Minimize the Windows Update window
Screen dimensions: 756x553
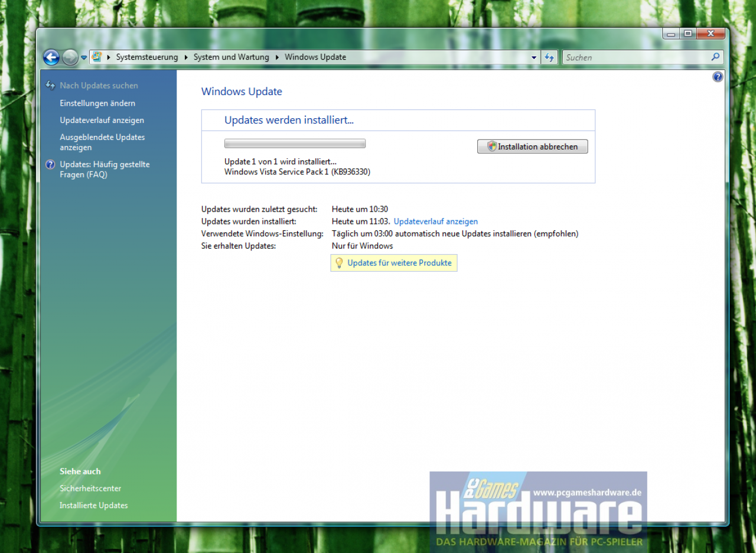pos(670,33)
